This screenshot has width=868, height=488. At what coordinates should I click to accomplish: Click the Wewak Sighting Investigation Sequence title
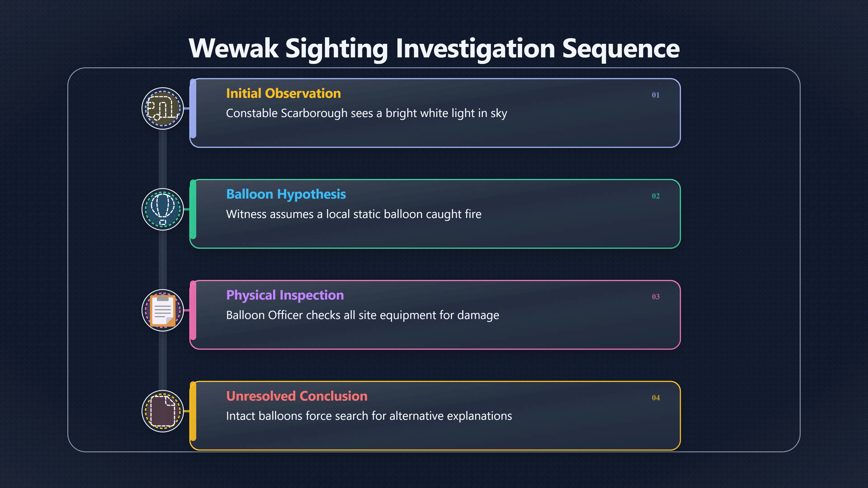pos(434,49)
